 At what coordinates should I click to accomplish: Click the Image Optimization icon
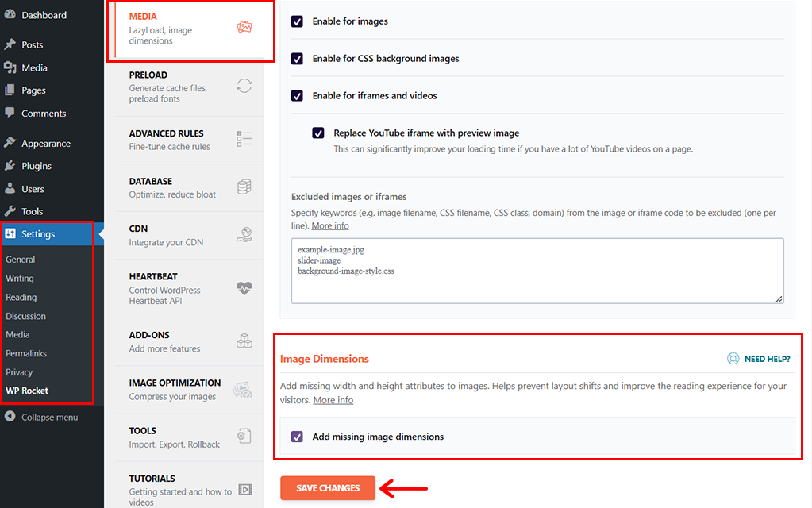pos(242,390)
